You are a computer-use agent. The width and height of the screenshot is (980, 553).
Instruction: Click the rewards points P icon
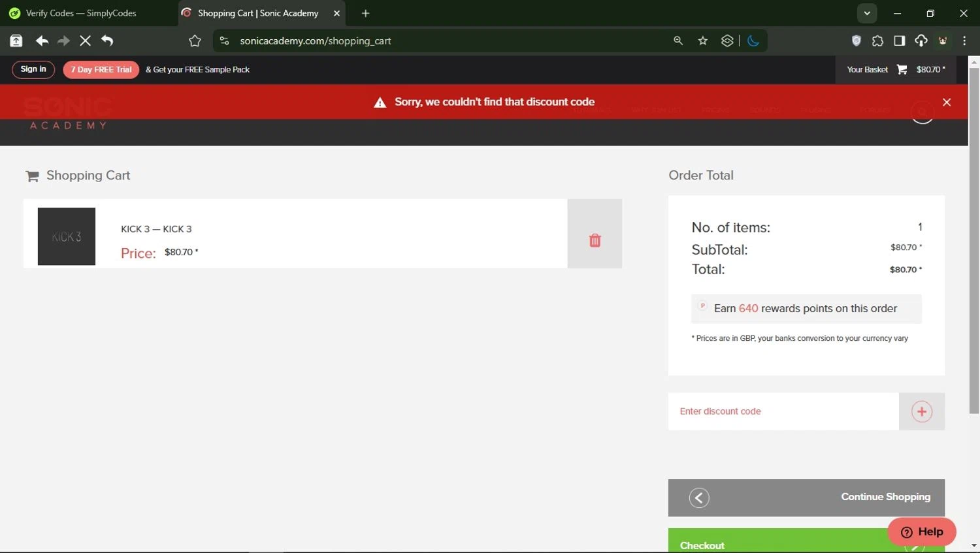703,306
